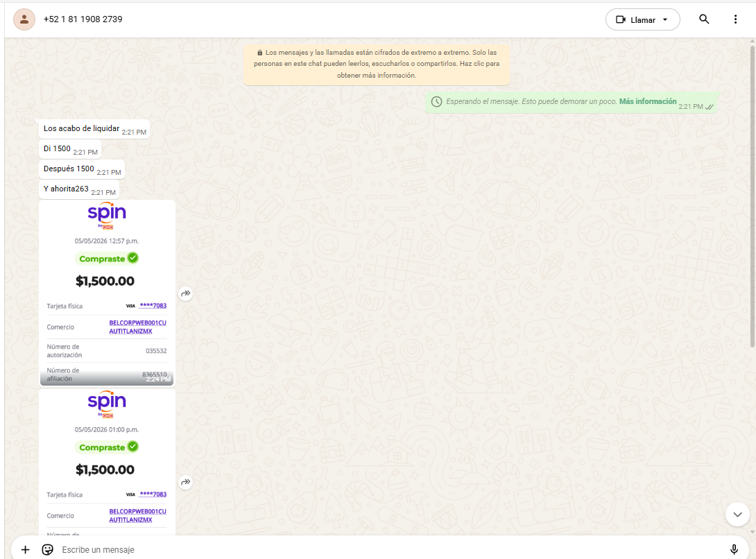756x559 pixels.
Task: Open the contact profile avatar
Action: pos(24,20)
